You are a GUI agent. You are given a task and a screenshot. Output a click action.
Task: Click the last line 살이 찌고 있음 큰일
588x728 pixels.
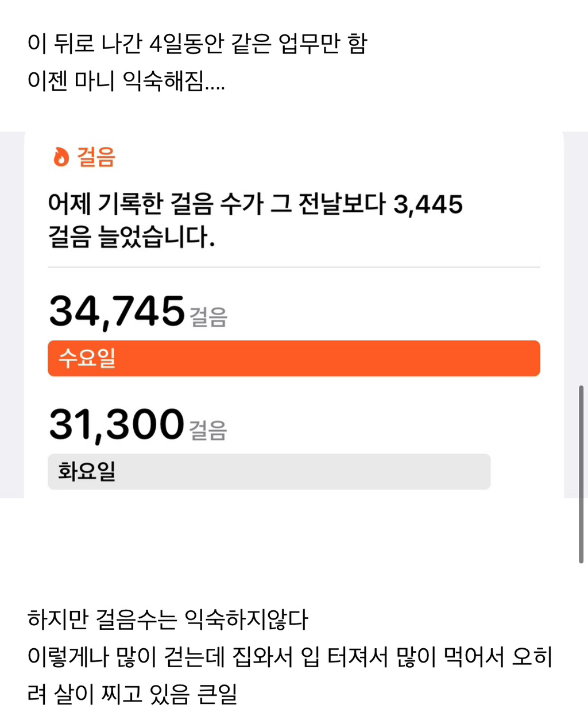132,694
